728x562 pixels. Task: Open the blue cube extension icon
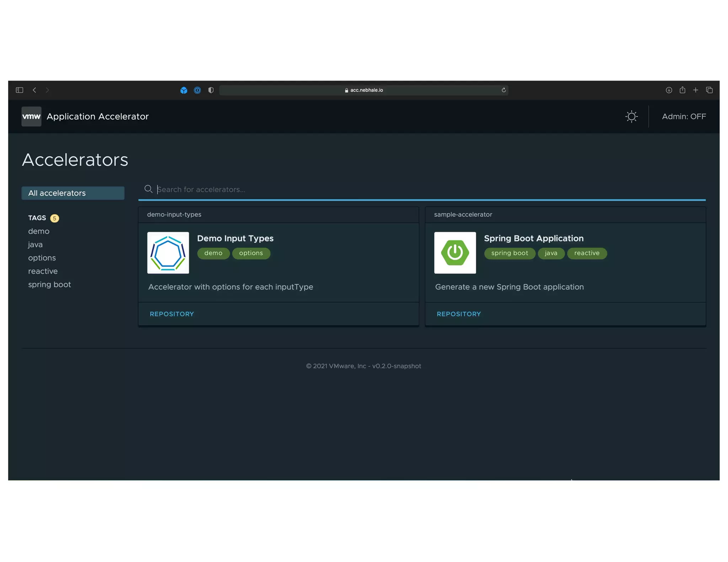pos(184,90)
